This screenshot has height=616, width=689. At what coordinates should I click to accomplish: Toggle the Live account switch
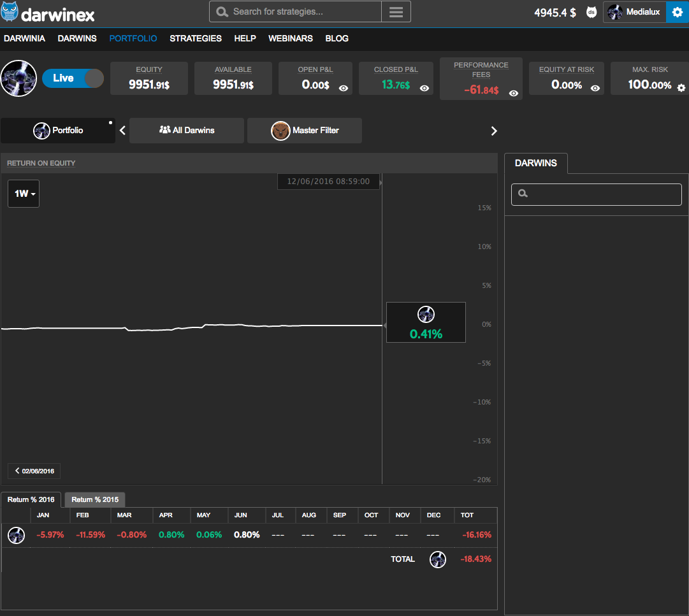[x=73, y=78]
